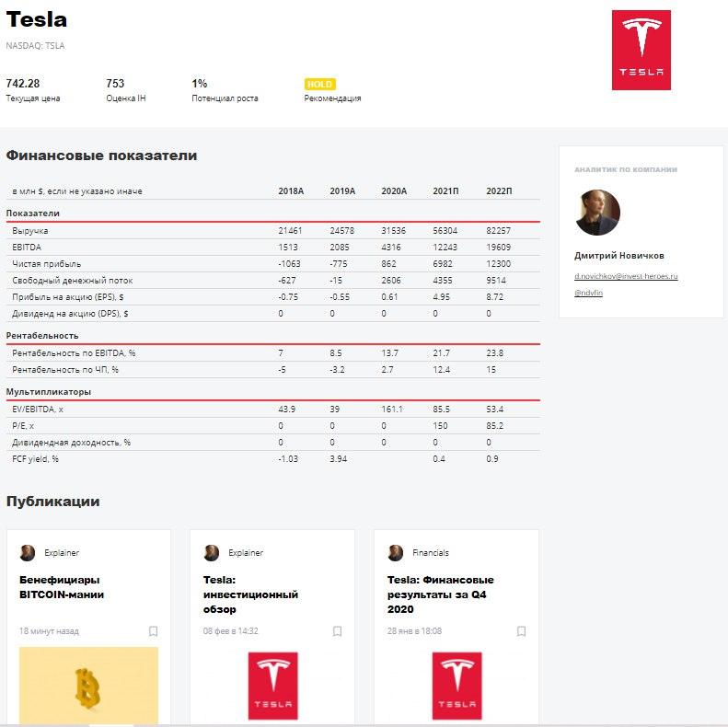Click the Tesla page title
The image size is (728, 727).
tap(37, 19)
